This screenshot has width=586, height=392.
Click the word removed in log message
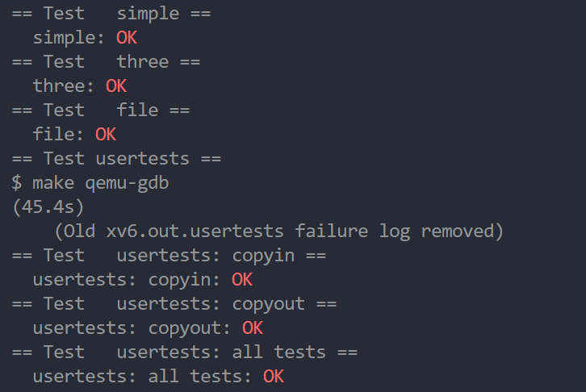pos(458,231)
